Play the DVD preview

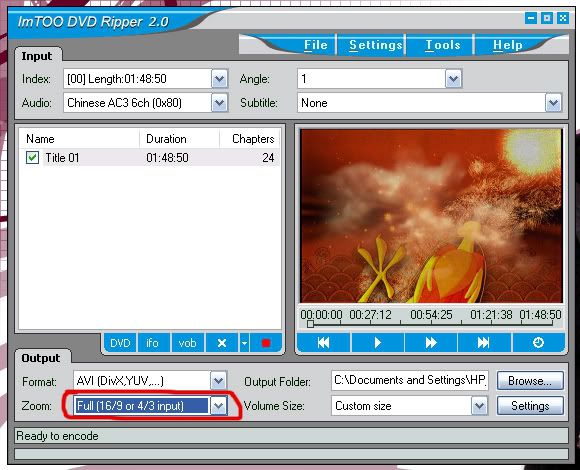point(377,343)
